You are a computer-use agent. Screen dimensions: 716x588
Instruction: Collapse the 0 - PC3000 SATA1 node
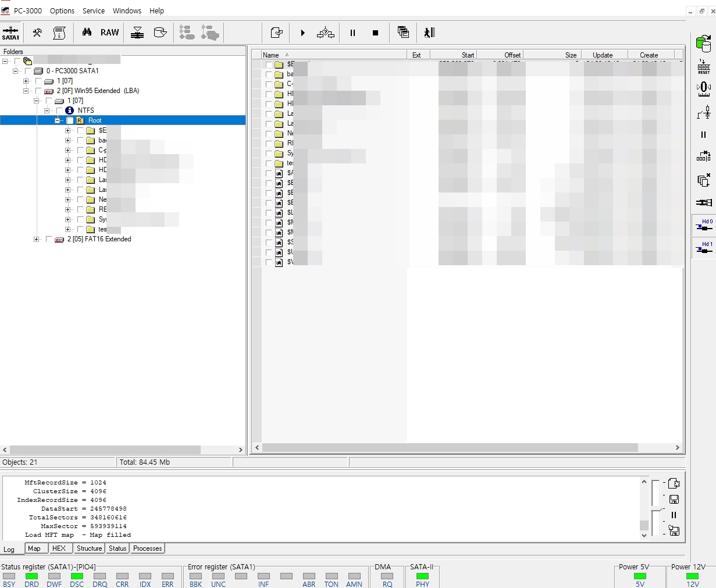(x=16, y=71)
